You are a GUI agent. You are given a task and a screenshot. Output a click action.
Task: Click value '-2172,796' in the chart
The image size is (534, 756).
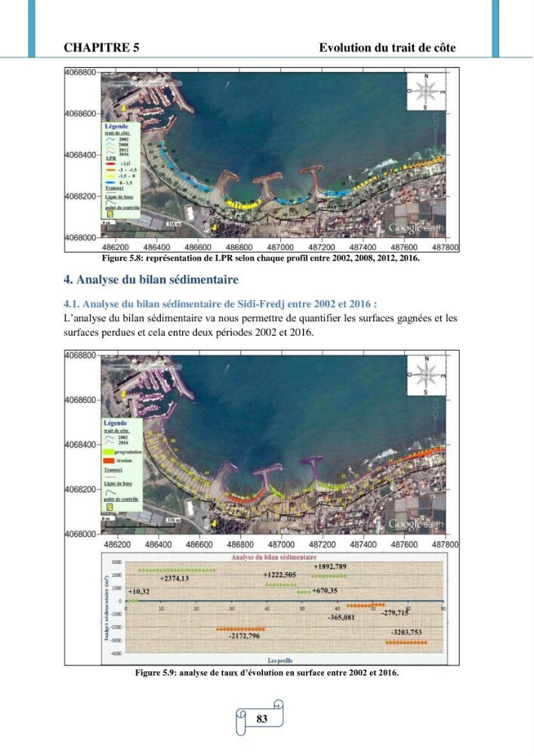(x=244, y=636)
